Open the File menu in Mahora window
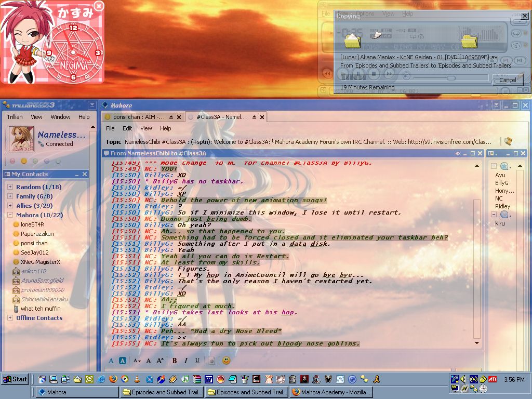 click(x=110, y=128)
